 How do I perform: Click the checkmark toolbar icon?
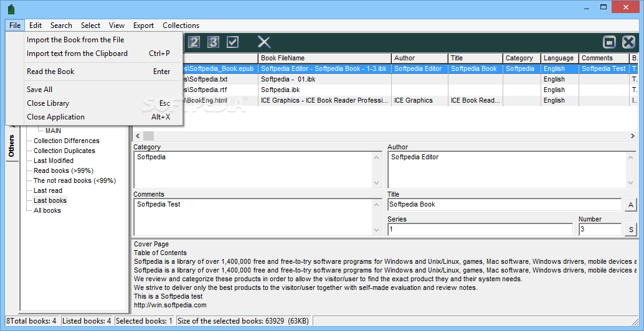coord(233,42)
